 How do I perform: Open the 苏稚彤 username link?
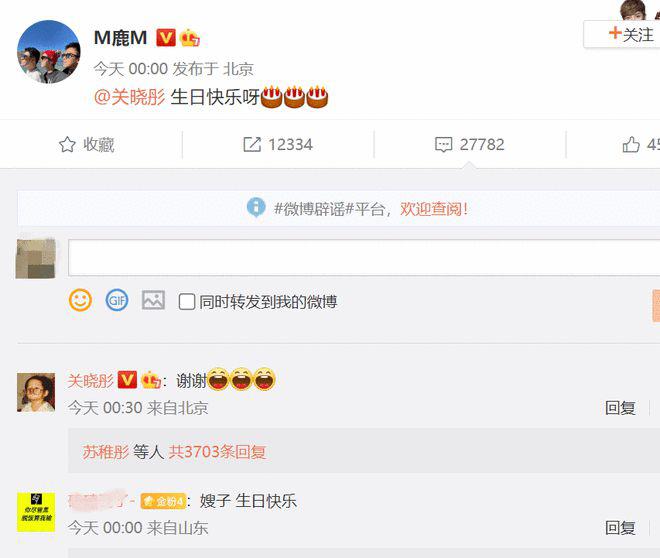[106, 452]
